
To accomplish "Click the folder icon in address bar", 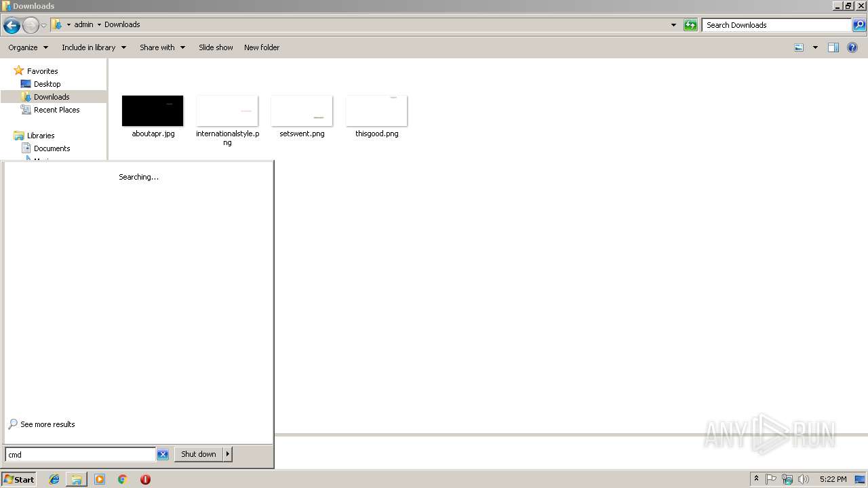I will (x=57, y=24).
